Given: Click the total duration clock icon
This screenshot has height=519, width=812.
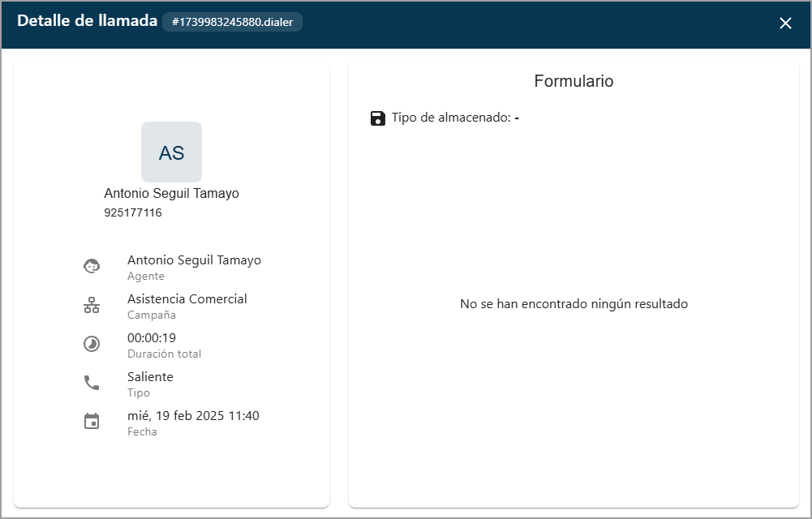Looking at the screenshot, I should point(92,344).
